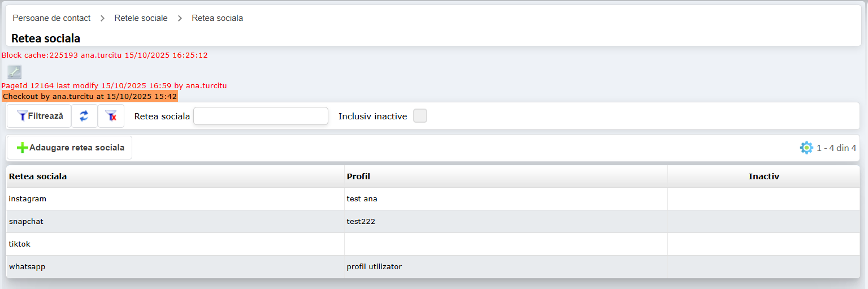Viewport: 868px width, 289px height.
Task: Click the refresh arrows icon
Action: click(x=84, y=116)
